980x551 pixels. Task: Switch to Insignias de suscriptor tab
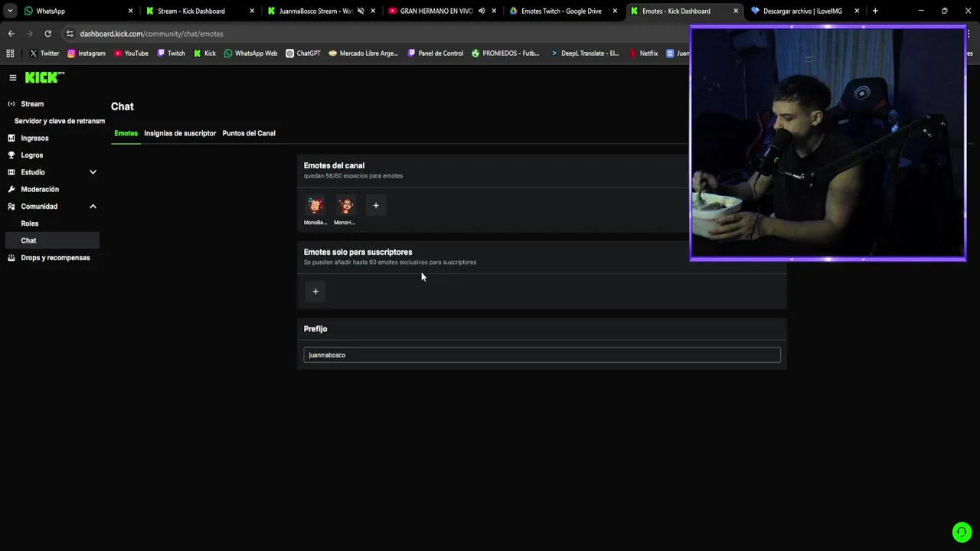pyautogui.click(x=180, y=133)
